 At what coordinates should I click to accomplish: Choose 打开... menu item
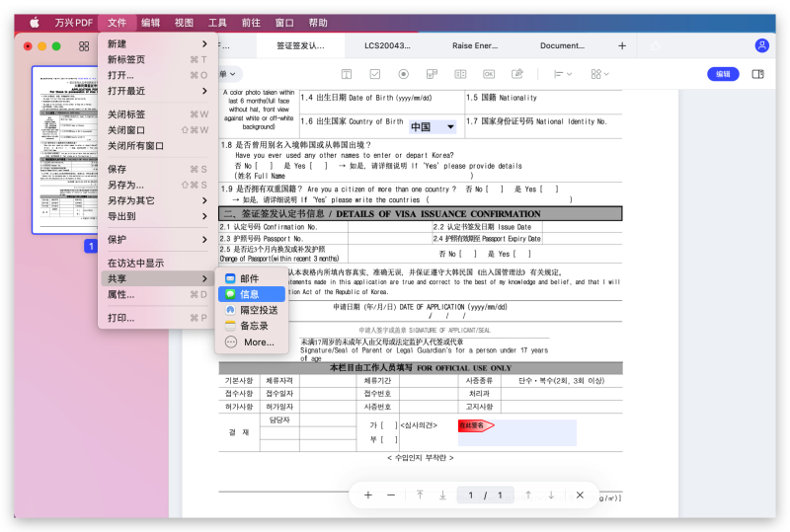[x=158, y=75]
